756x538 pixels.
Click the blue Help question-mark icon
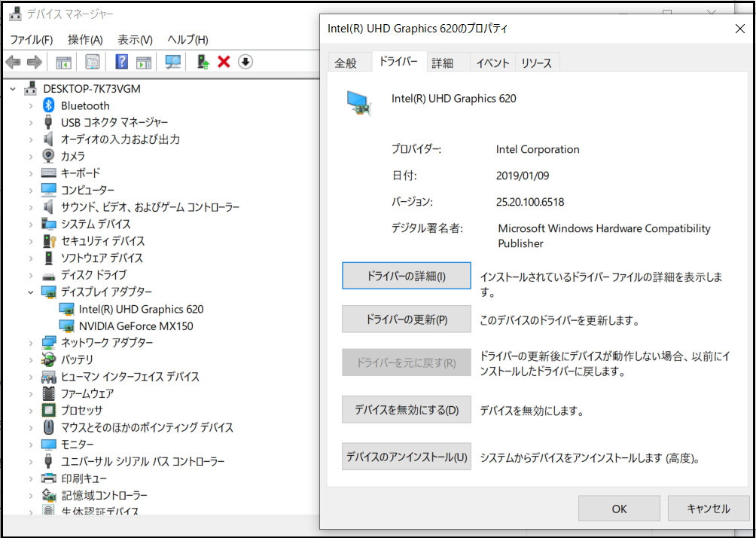[x=121, y=62]
